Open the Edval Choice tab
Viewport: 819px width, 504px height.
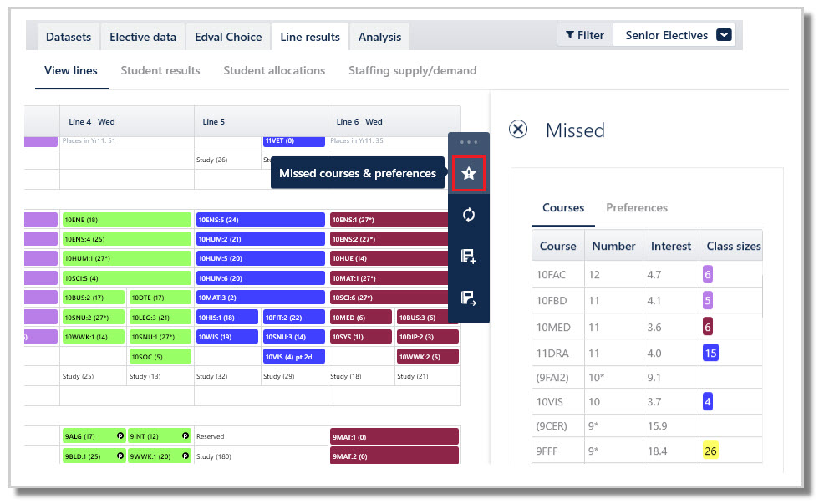click(228, 37)
